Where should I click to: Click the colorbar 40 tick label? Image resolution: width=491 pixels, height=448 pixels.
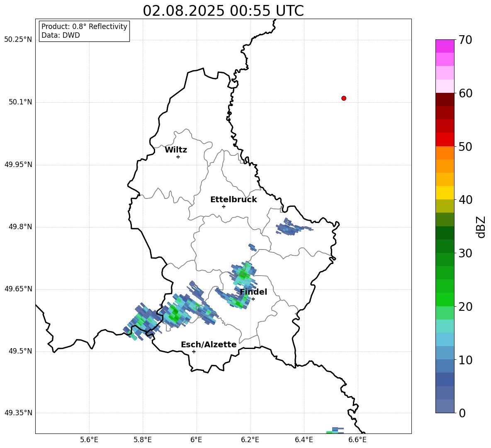tap(466, 200)
